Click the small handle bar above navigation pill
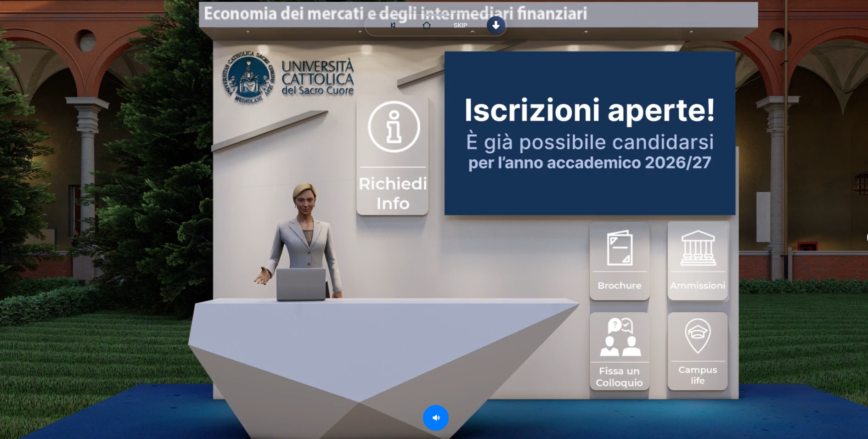Viewport: 868px width, 439px height. click(x=435, y=16)
